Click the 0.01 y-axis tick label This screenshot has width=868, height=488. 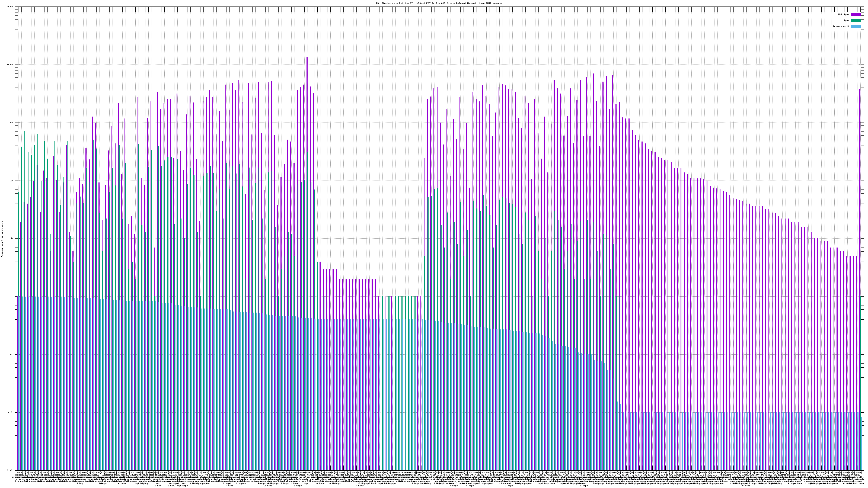11,412
